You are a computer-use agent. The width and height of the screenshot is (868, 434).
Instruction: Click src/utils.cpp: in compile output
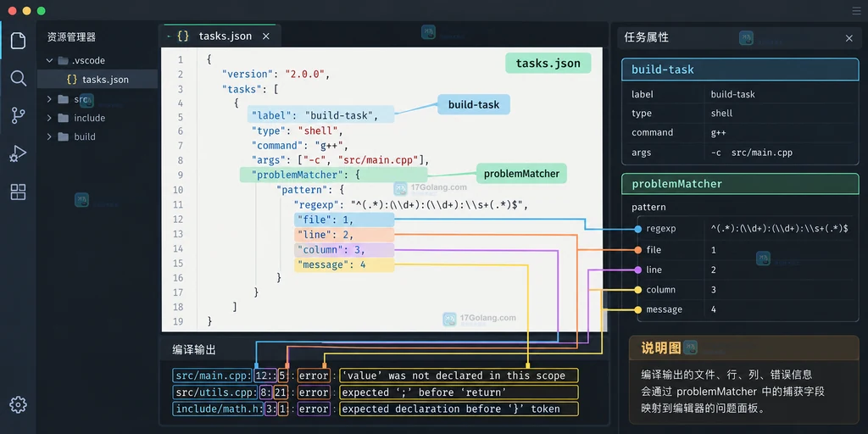(x=214, y=392)
